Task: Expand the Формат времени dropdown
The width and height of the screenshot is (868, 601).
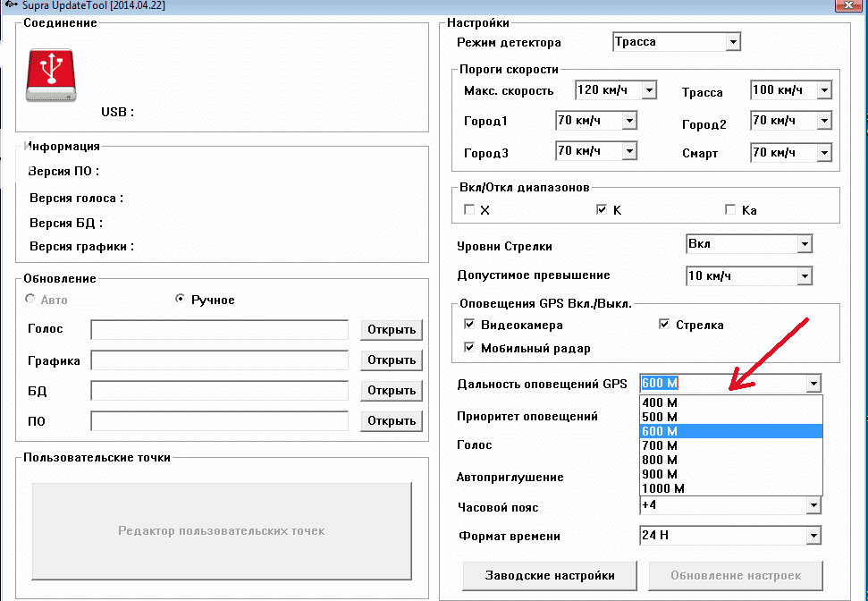Action: tap(813, 536)
